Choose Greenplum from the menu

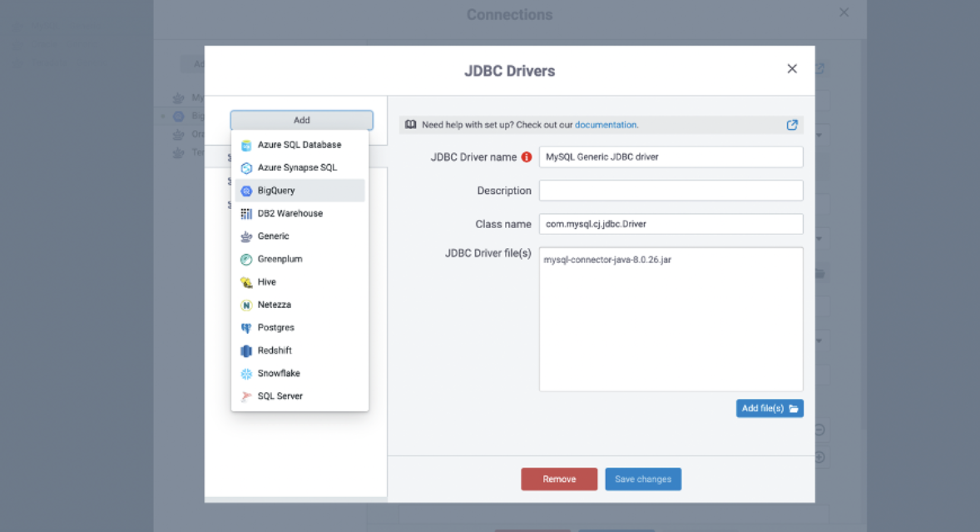[300, 260]
